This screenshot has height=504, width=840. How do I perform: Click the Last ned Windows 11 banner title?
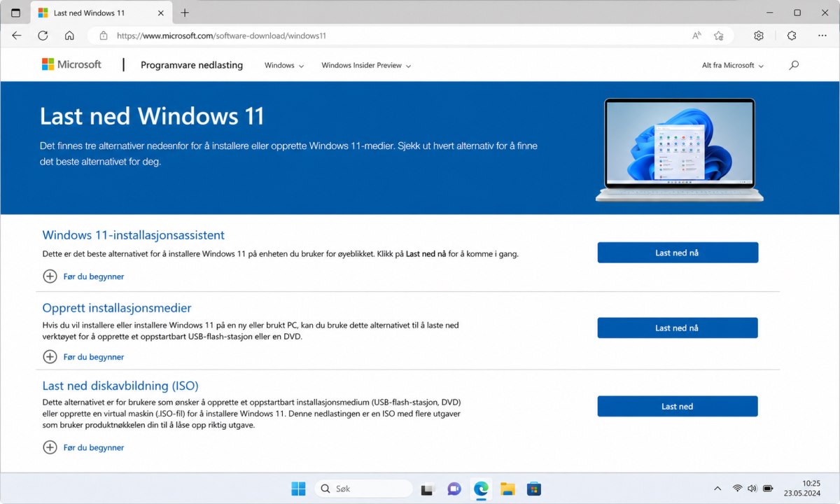tap(152, 115)
